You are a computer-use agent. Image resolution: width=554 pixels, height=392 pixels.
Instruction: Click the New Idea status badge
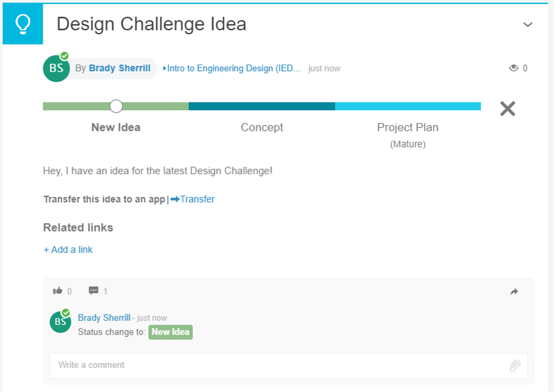pos(170,332)
